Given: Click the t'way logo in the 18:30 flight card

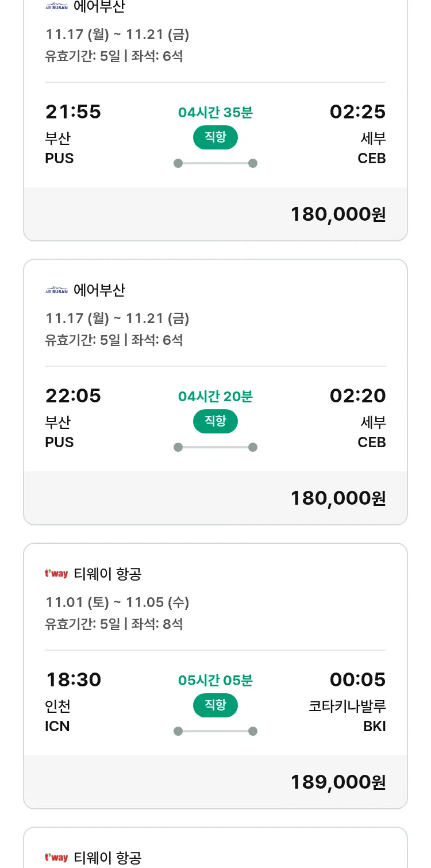Looking at the screenshot, I should tap(56, 574).
